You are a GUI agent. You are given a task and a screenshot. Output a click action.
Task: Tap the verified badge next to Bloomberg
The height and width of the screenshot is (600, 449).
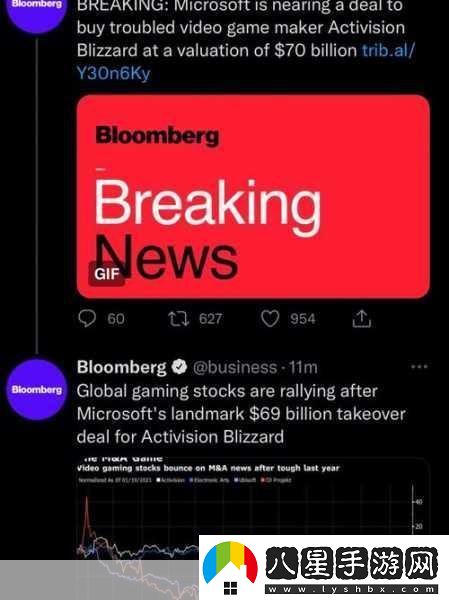pyautogui.click(x=179, y=367)
